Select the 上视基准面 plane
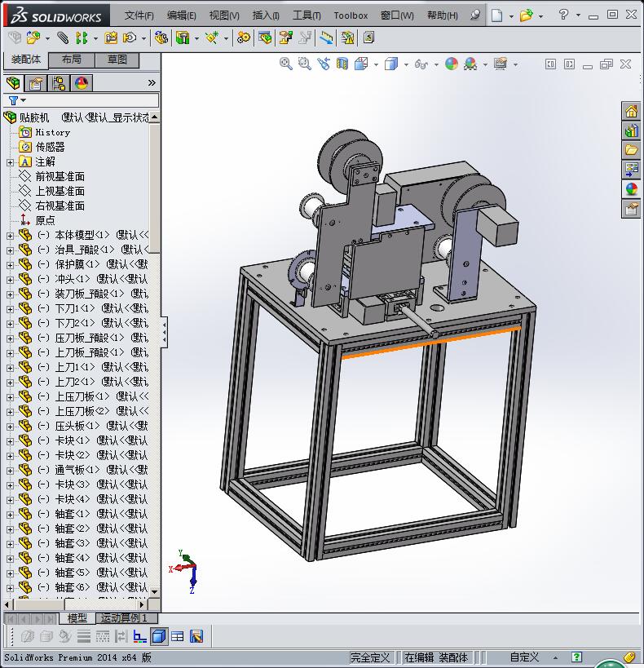 coord(60,192)
